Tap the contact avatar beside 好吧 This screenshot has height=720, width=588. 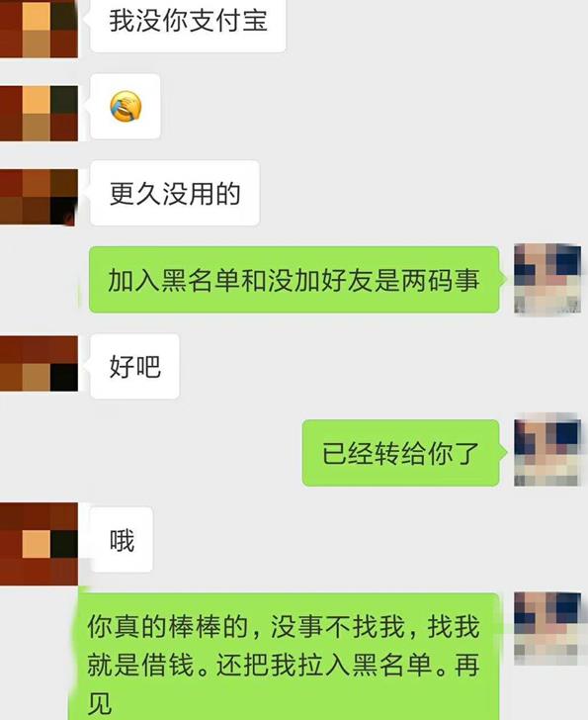click(x=39, y=364)
